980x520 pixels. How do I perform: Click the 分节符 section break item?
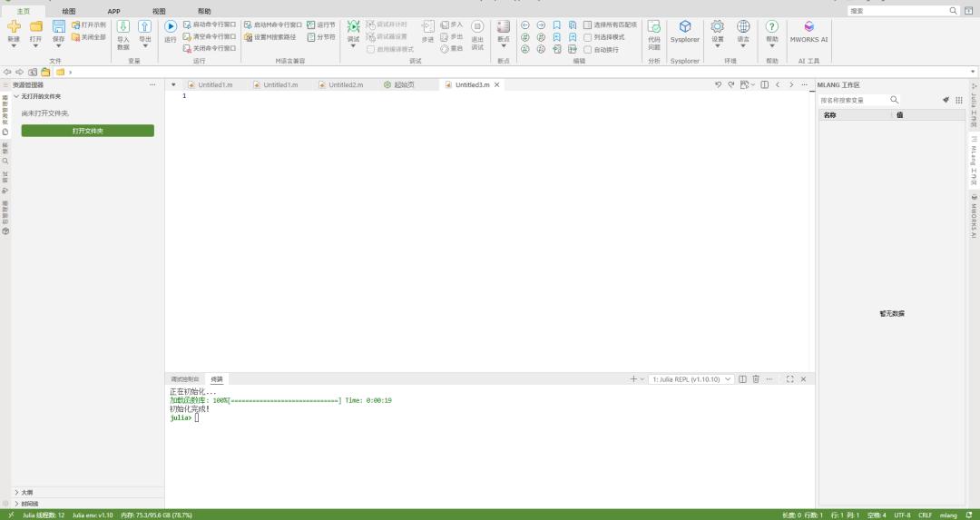320,37
